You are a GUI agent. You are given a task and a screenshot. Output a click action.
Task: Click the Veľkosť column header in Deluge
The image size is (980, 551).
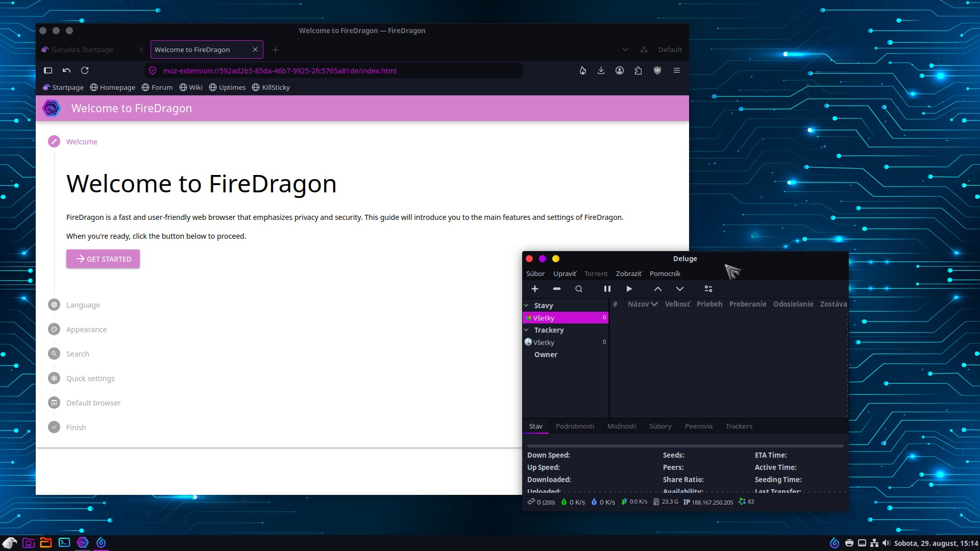point(677,304)
